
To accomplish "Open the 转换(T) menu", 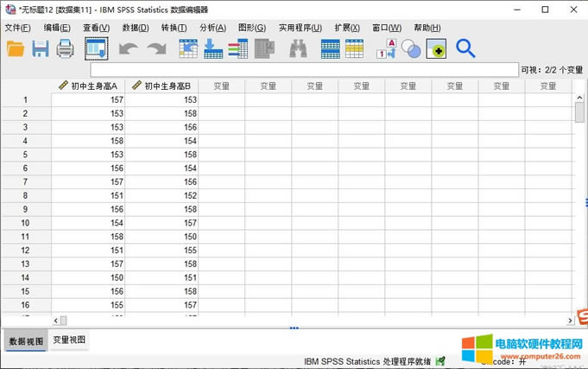I will (174, 28).
